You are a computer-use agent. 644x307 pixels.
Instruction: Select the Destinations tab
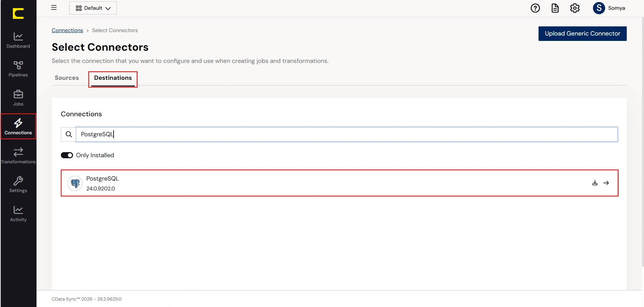point(113,78)
